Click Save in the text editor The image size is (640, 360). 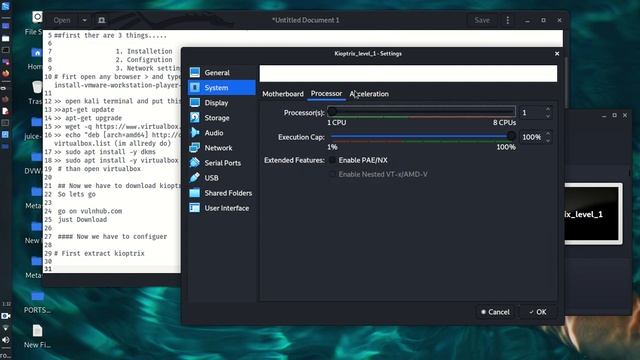point(482,20)
